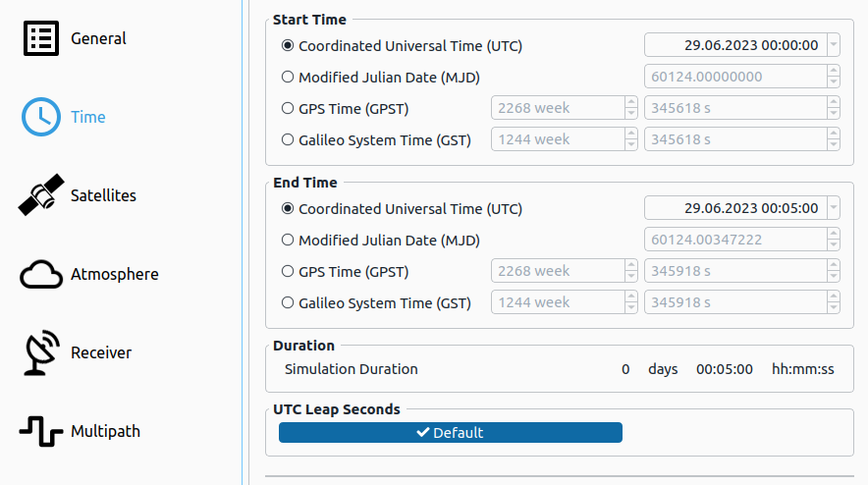This screenshot has width=868, height=485.
Task: Select Start Time Modified Julian Date radio
Action: point(288,77)
